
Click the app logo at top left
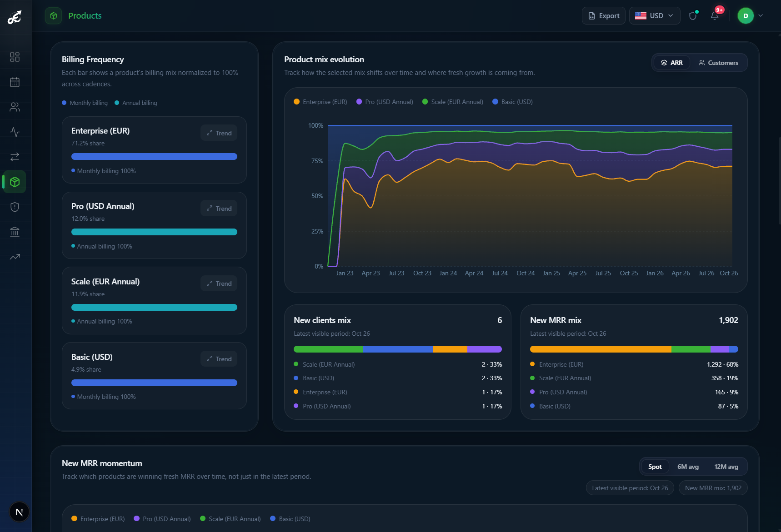click(15, 17)
